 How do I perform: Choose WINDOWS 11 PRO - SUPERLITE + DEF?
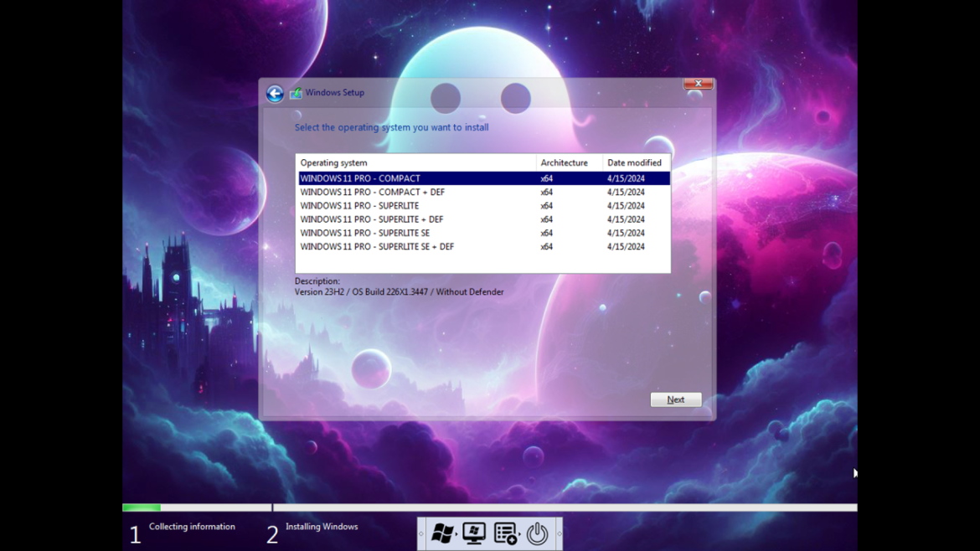point(371,219)
